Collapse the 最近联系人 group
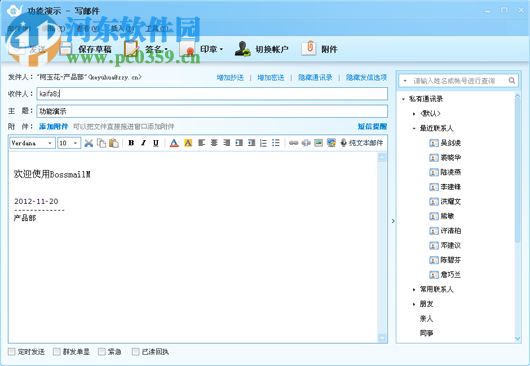530x366 pixels. (414, 128)
